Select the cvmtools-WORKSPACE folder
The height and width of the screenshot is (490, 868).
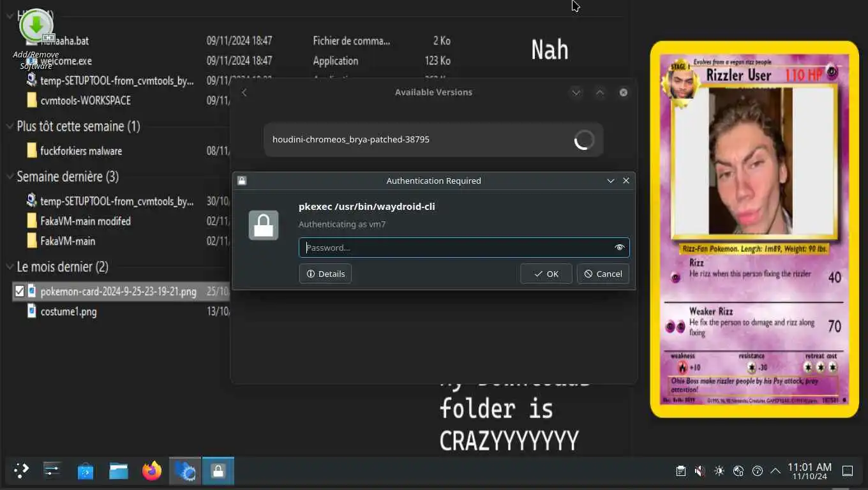86,101
